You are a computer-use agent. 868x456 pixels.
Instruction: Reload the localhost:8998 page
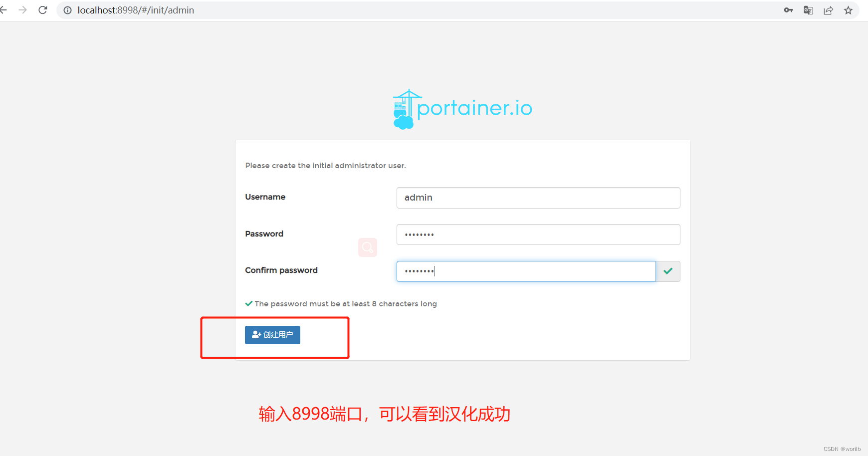[43, 10]
